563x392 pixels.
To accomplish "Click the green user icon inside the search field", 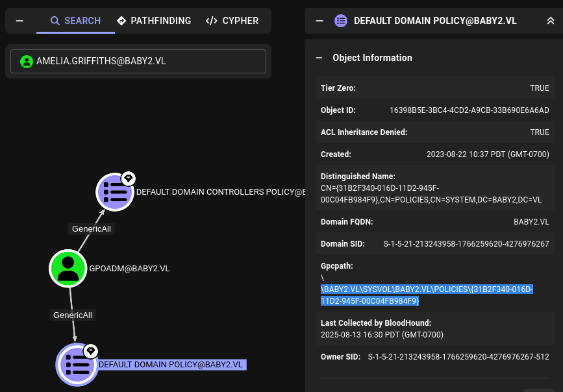I will (x=27, y=61).
